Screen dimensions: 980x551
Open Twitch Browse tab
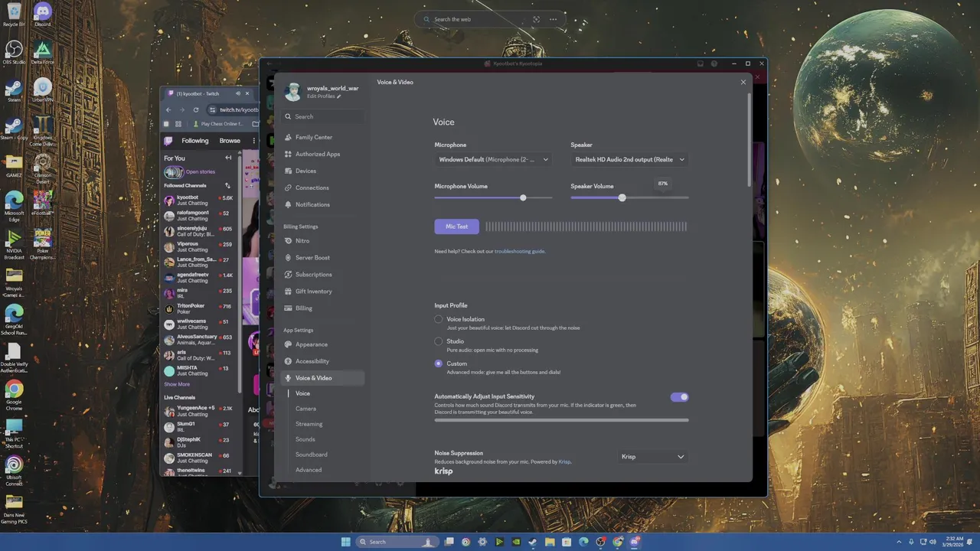point(230,141)
